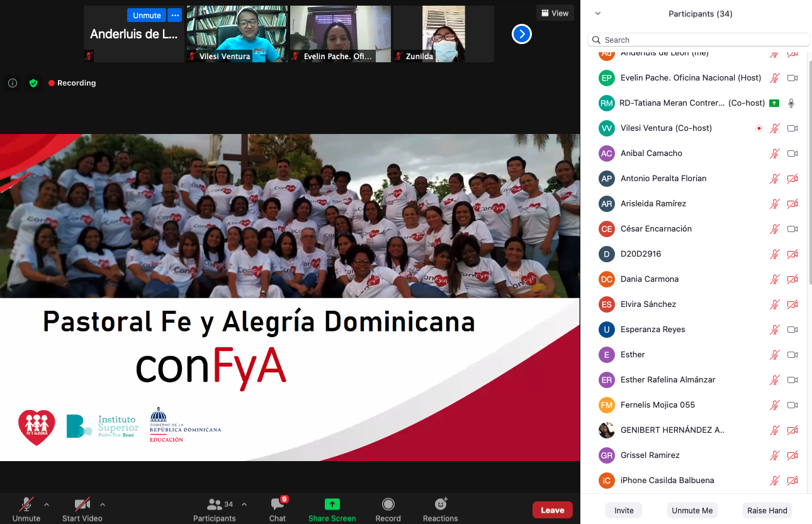Expand video options arrow beside Start Video
The height and width of the screenshot is (524, 812).
pyautogui.click(x=103, y=504)
